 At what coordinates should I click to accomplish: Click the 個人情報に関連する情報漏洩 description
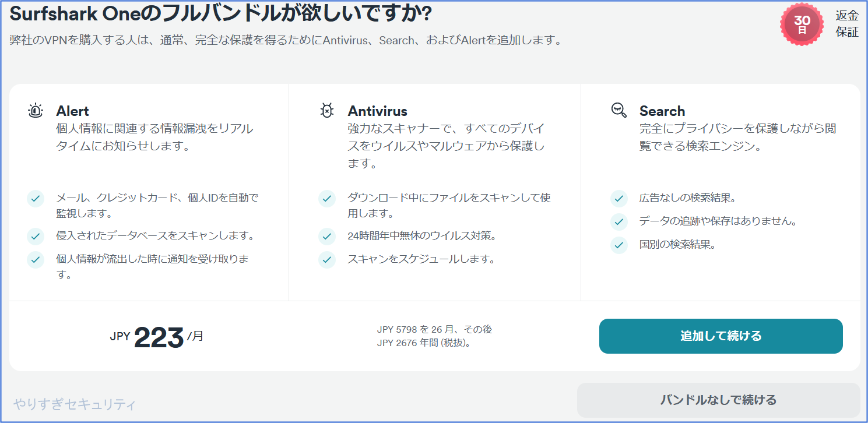[x=155, y=137]
